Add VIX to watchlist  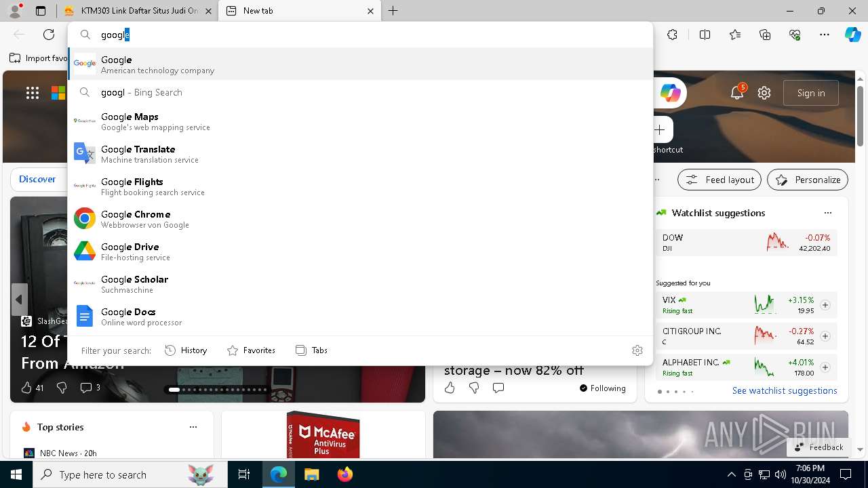[x=825, y=305]
